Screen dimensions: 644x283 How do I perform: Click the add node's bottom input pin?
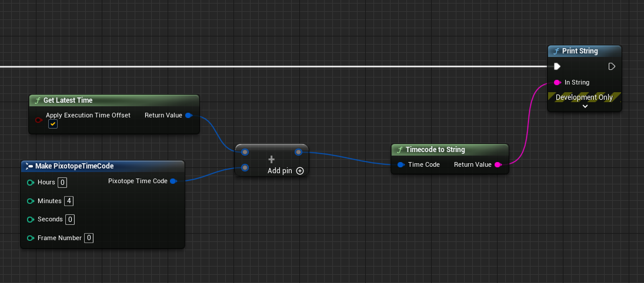point(245,168)
